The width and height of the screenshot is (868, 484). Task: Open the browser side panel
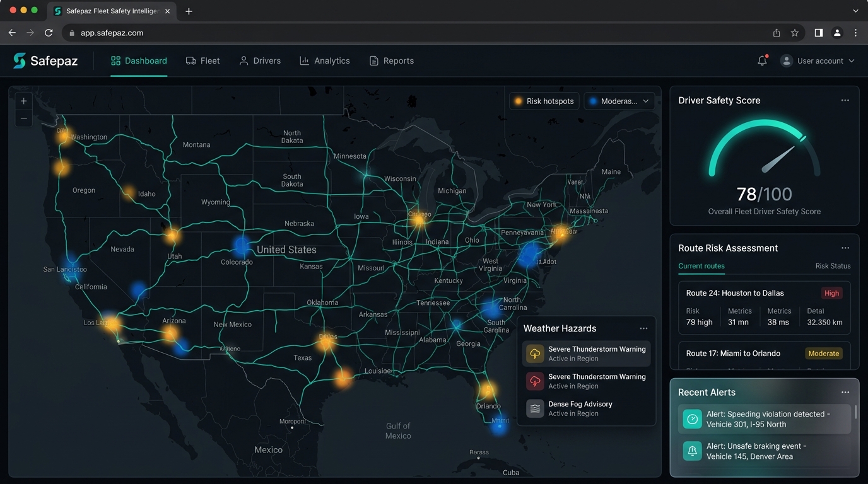pos(818,33)
